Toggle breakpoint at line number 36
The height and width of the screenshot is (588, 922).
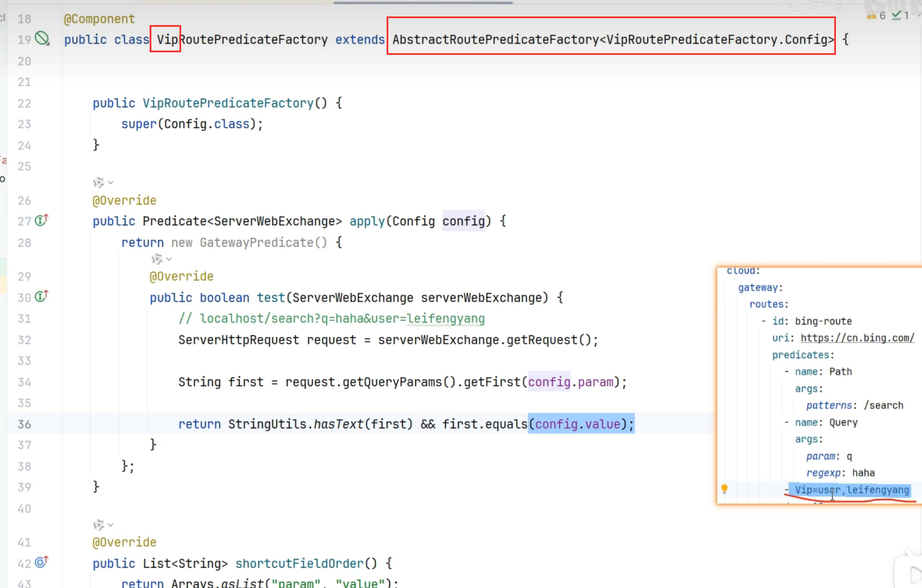pos(24,424)
